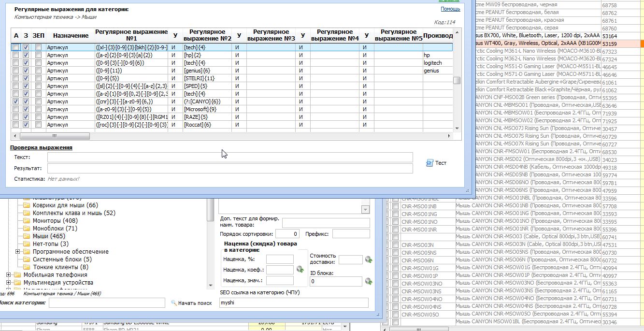Viewport: 644px width, 331px height.
Task: Select the Мобильная телефония category
Action: pos(55,275)
